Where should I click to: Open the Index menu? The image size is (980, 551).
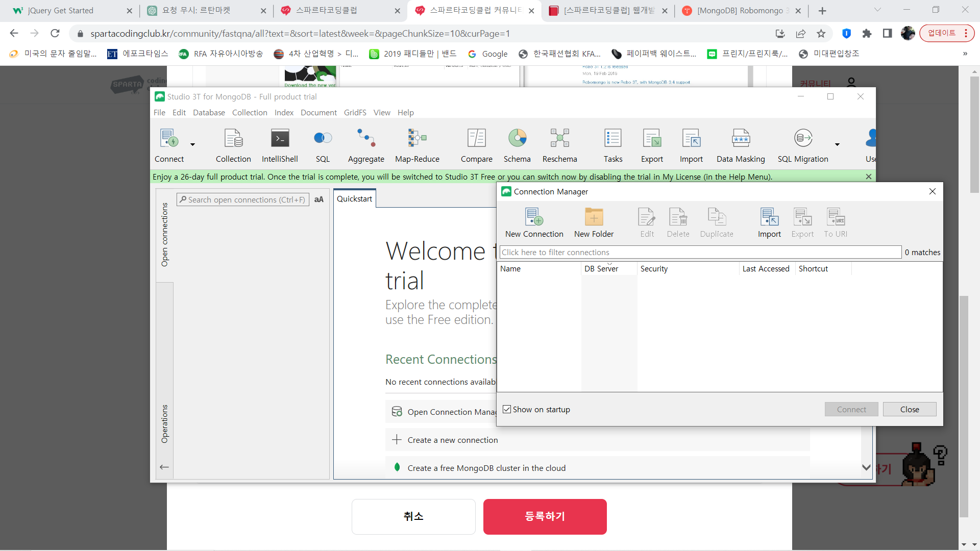coord(284,112)
